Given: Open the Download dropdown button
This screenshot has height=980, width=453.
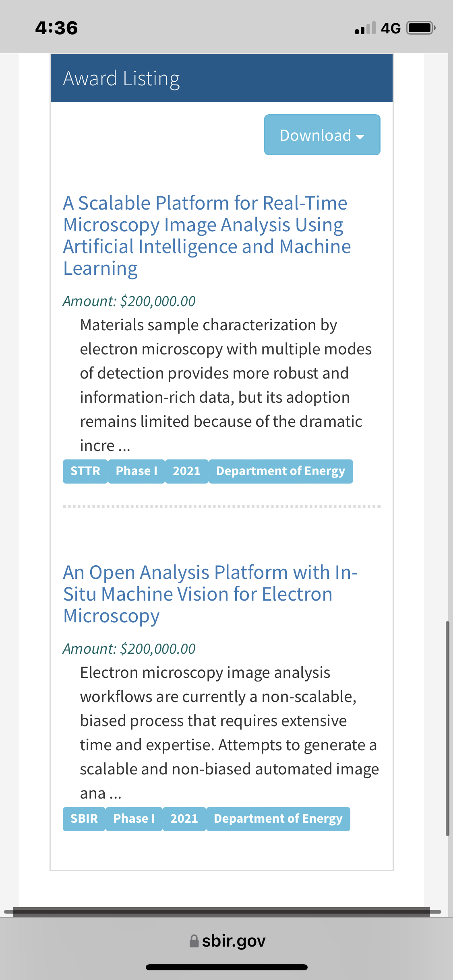Looking at the screenshot, I should tap(322, 135).
